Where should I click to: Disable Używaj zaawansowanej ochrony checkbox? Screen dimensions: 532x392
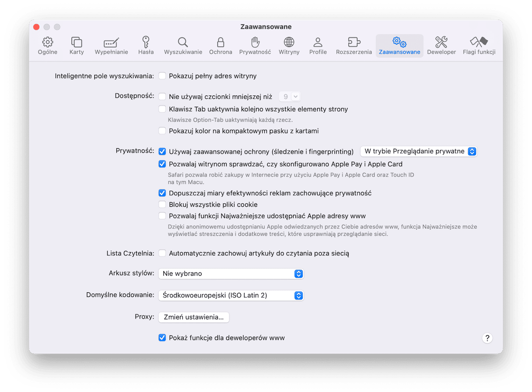[162, 151]
